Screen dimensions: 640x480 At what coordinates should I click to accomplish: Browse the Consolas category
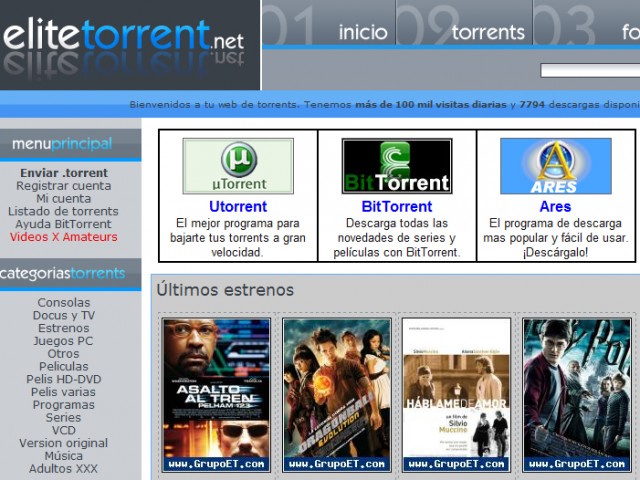pos(64,302)
